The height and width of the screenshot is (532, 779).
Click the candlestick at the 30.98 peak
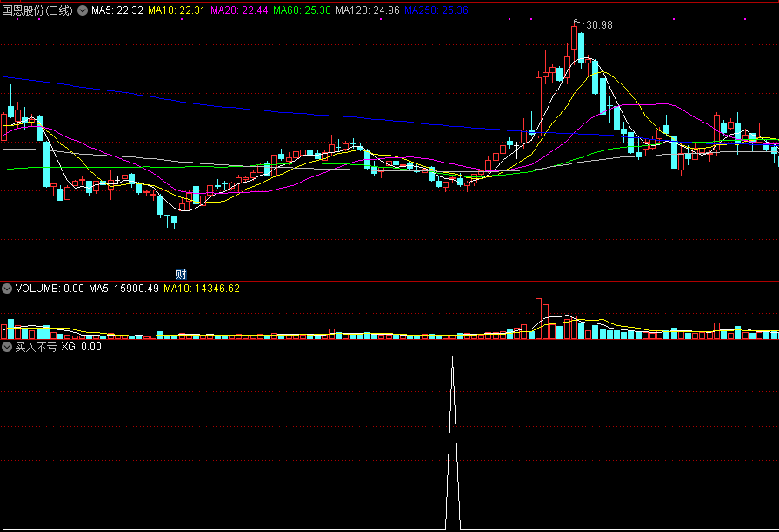click(575, 37)
